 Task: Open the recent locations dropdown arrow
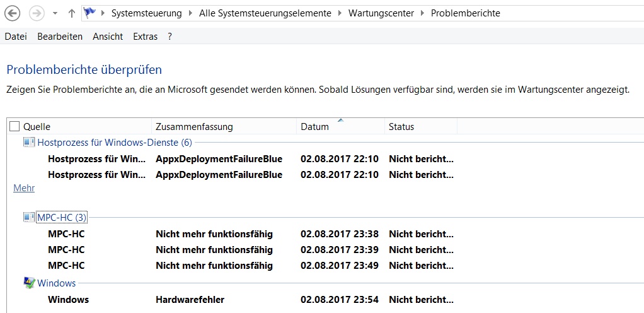click(55, 14)
